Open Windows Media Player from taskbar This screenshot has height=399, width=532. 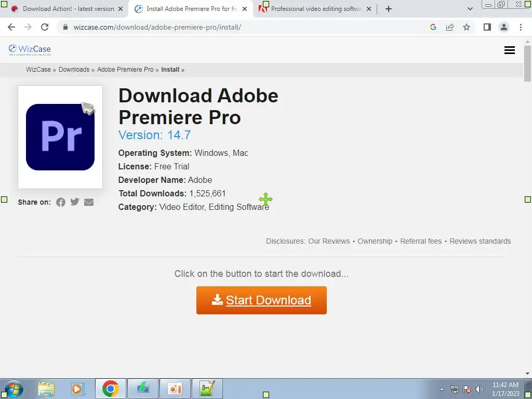click(x=78, y=389)
